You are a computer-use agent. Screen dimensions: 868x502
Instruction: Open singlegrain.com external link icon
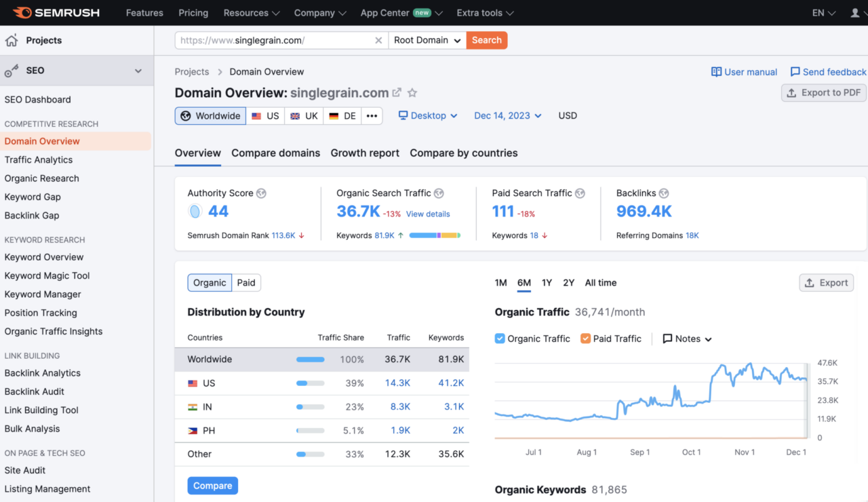pos(397,93)
